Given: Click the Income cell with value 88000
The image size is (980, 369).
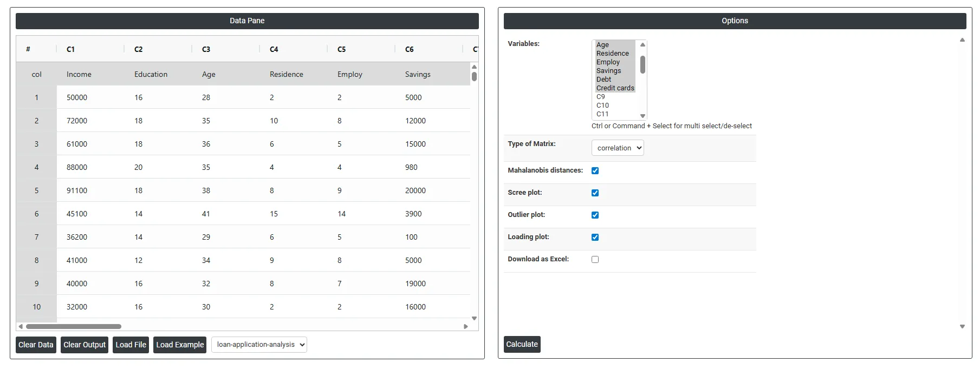Looking at the screenshot, I should pyautogui.click(x=90, y=167).
